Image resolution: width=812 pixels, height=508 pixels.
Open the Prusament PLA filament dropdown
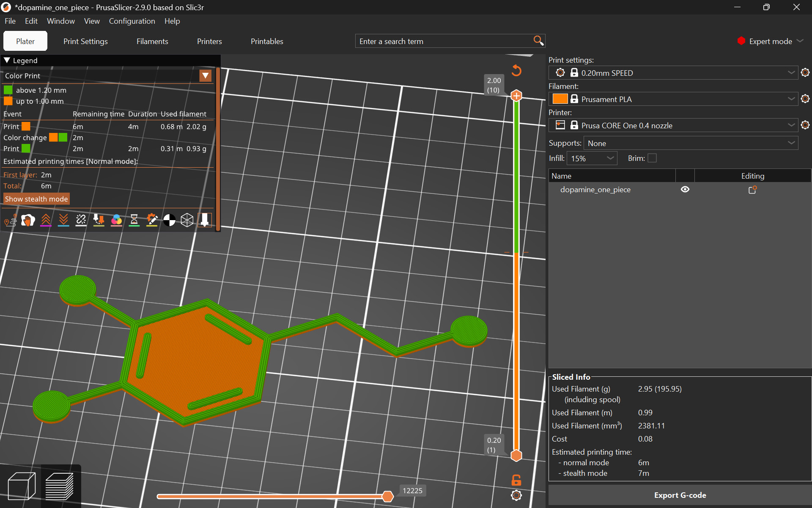673,99
